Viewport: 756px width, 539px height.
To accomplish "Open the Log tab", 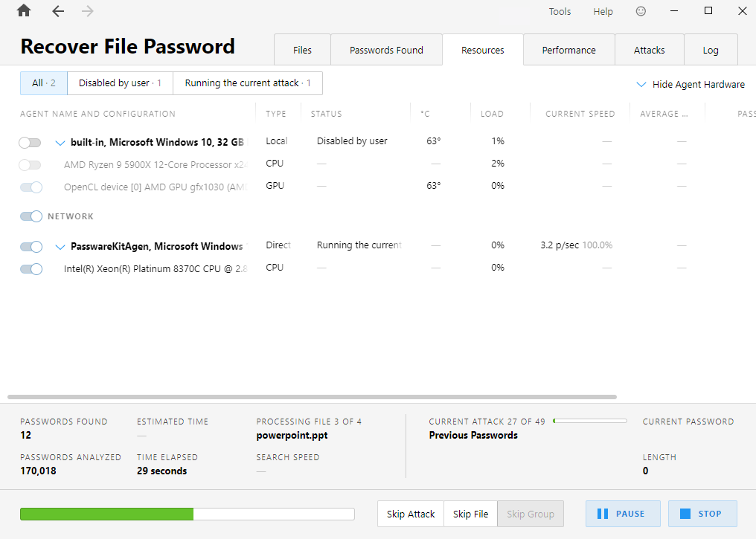I will [711, 50].
